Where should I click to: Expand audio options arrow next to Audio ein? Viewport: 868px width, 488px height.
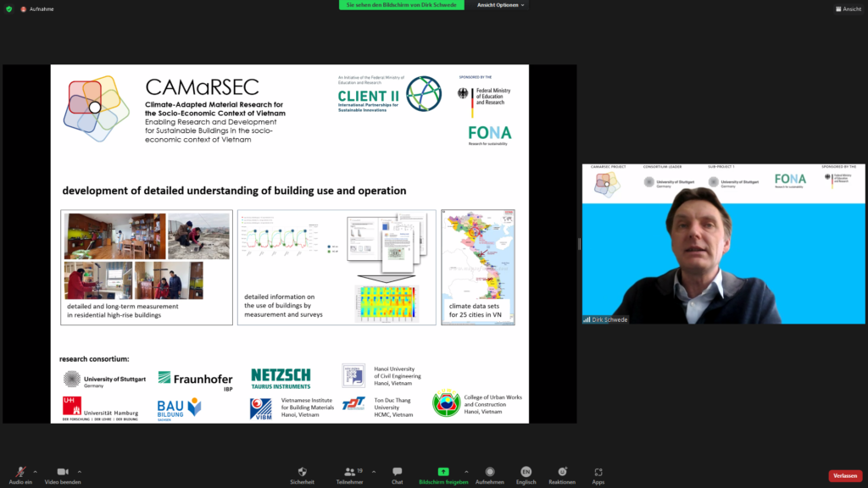coord(36,471)
